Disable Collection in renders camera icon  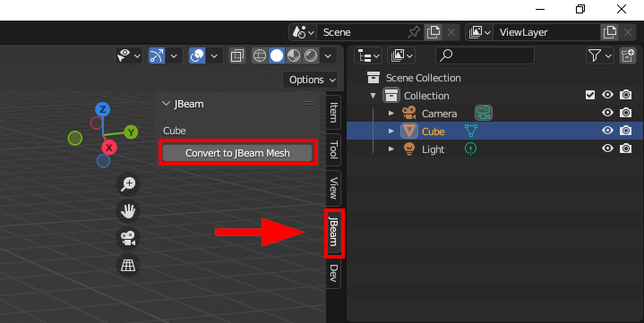pos(625,95)
